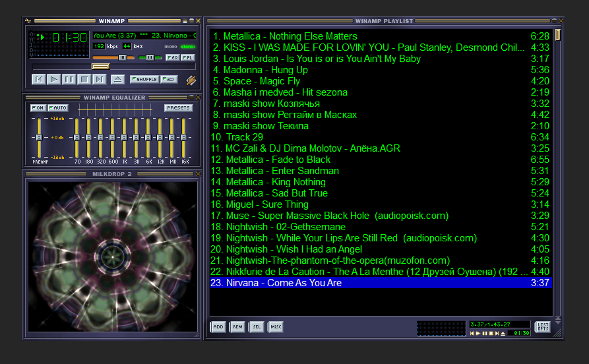Click the Previous track button in main window

[x=39, y=79]
